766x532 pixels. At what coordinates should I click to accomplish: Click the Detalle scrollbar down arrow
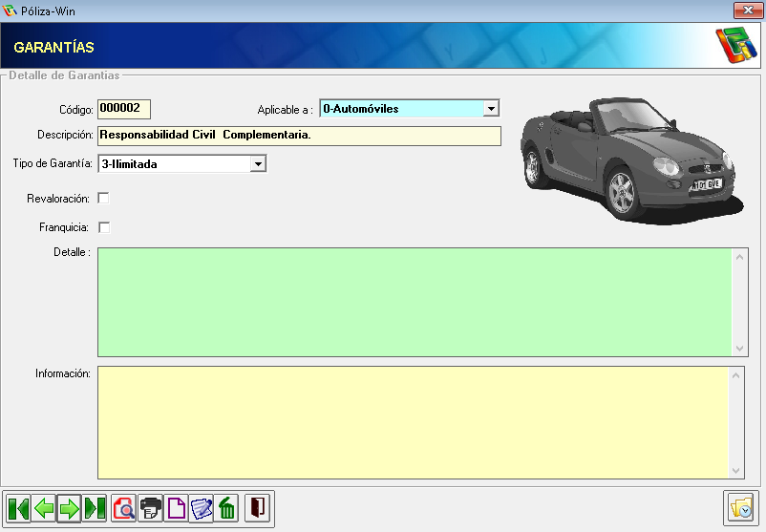pyautogui.click(x=739, y=349)
